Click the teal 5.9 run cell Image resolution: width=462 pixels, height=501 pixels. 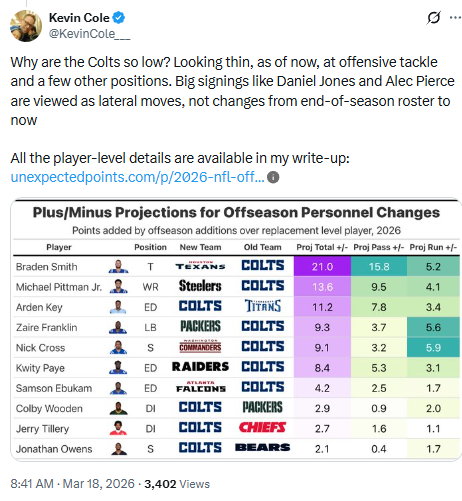(x=433, y=347)
